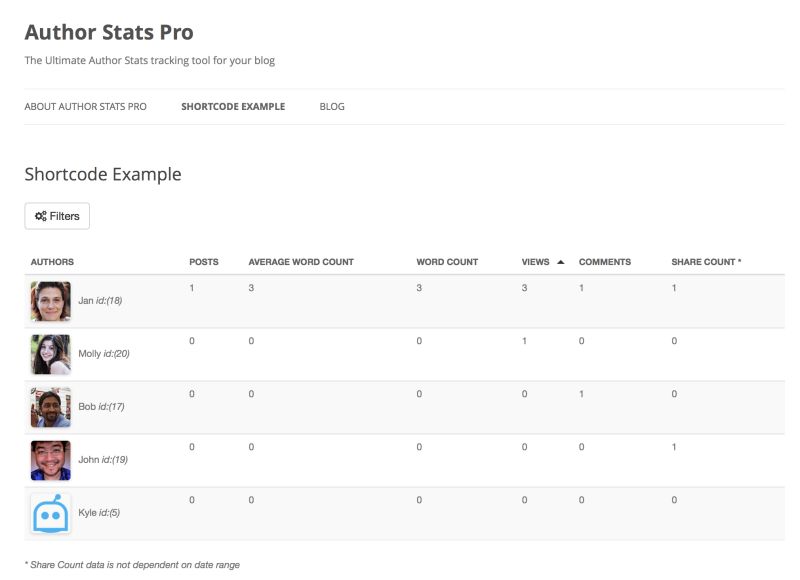Click the author name Molly
The height and width of the screenshot is (580, 800).
pos(89,353)
